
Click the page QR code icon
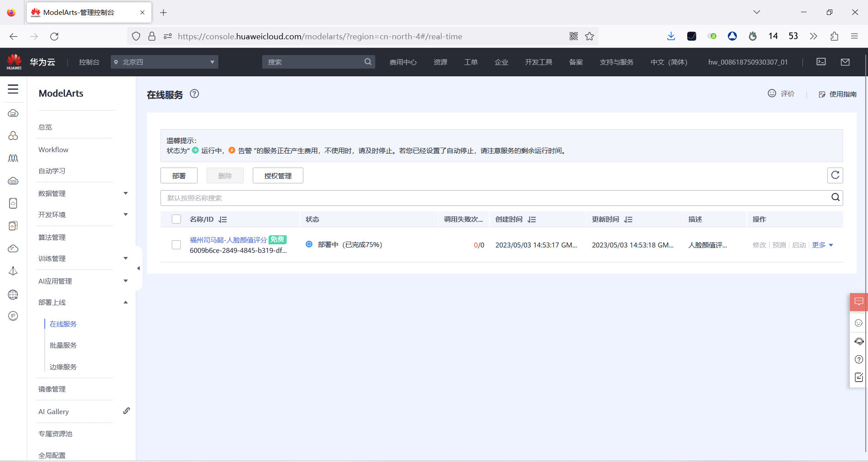(574, 36)
